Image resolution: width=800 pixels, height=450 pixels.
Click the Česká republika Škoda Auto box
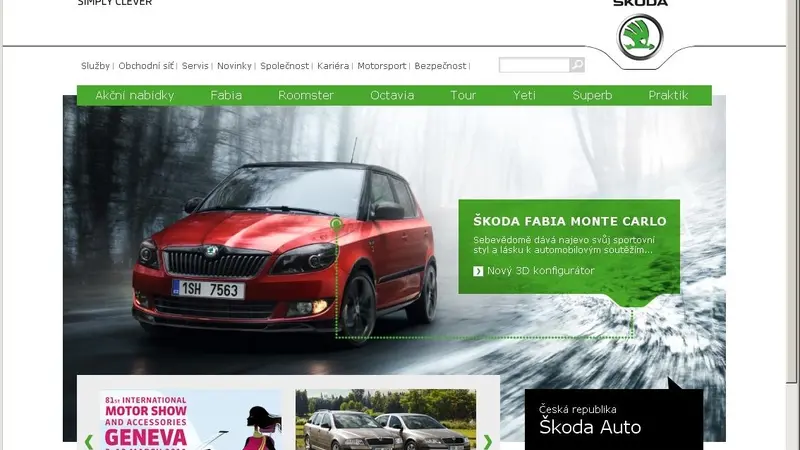[x=614, y=419]
